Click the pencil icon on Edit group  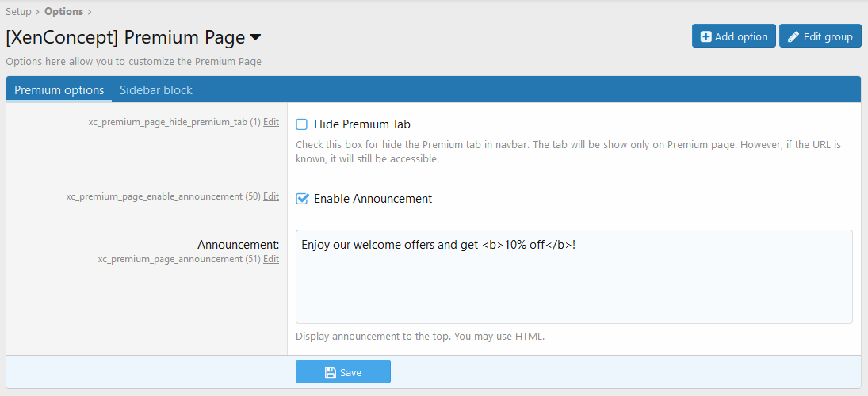pos(793,36)
